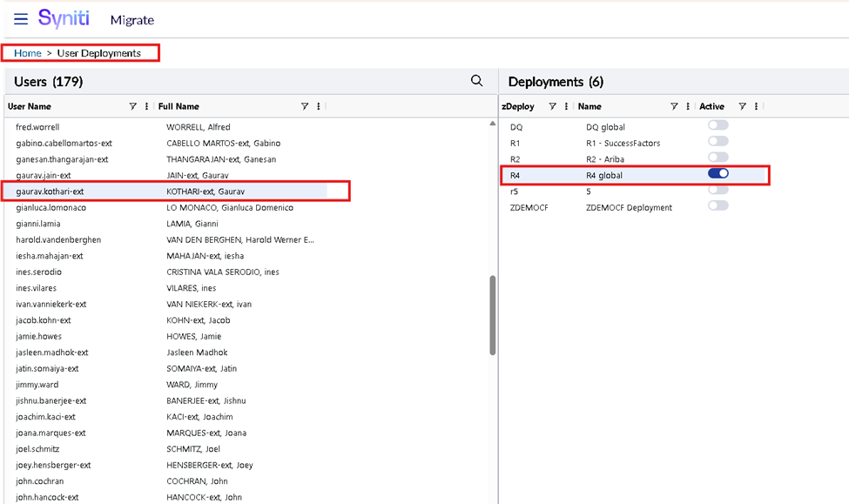Sort by the Active column header

tap(711, 106)
